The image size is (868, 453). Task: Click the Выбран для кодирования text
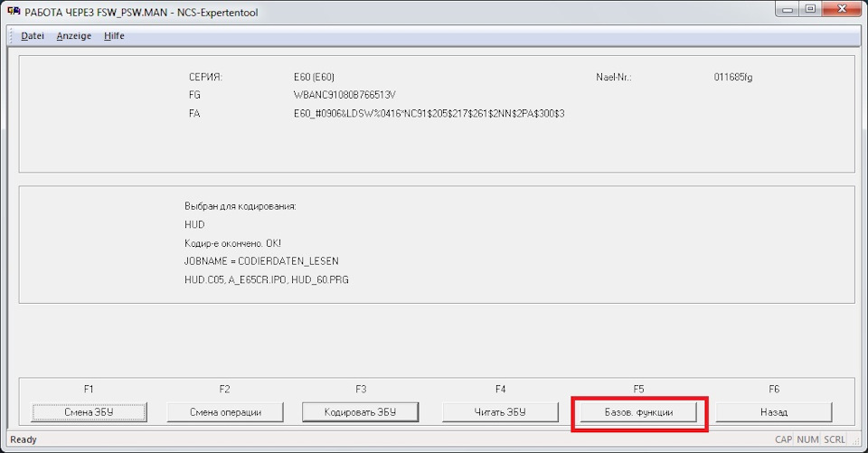241,206
